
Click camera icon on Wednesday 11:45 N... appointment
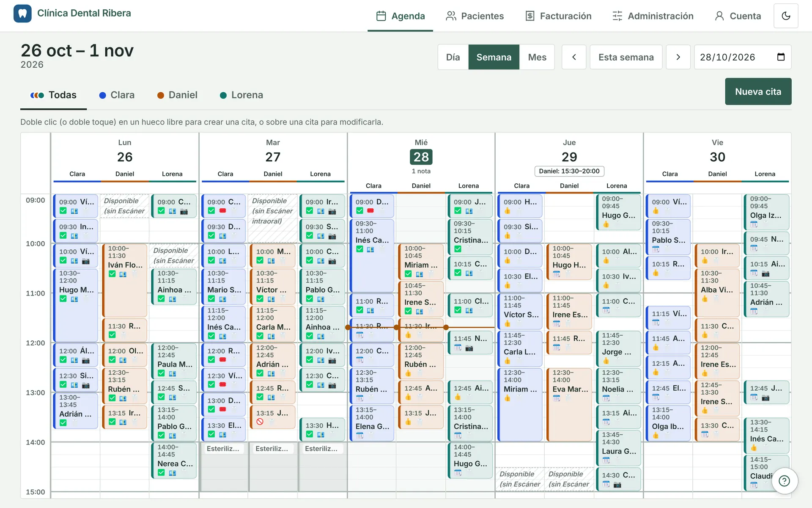point(469,348)
